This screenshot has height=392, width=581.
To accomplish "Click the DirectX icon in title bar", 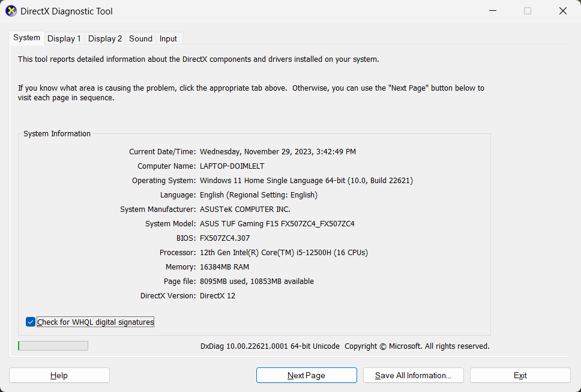I will (11, 11).
